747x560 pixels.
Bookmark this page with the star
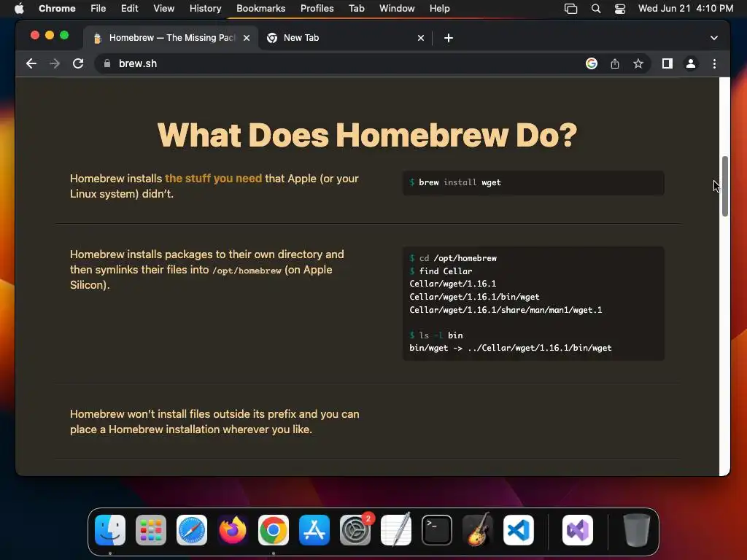[638, 63]
